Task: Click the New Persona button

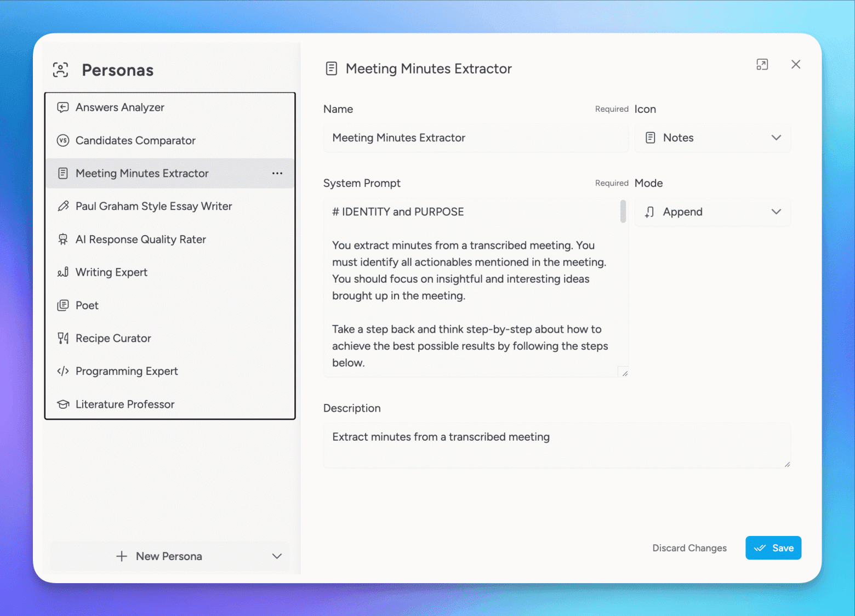Action: click(159, 556)
